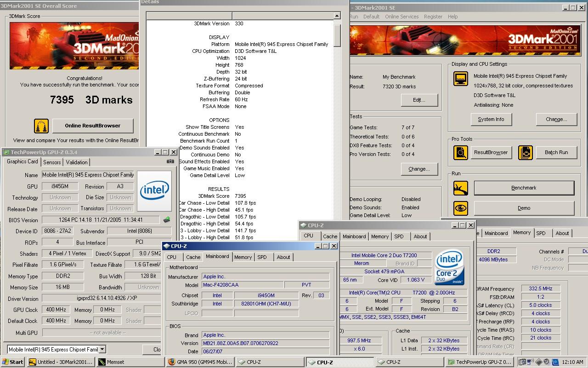This screenshot has height=368, width=588.
Task: Click the Online ResultBrowser icon in score window
Action: [41, 126]
